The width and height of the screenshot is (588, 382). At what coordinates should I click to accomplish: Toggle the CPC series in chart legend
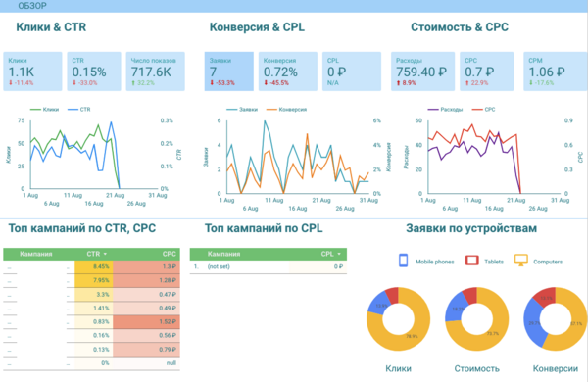click(484, 110)
